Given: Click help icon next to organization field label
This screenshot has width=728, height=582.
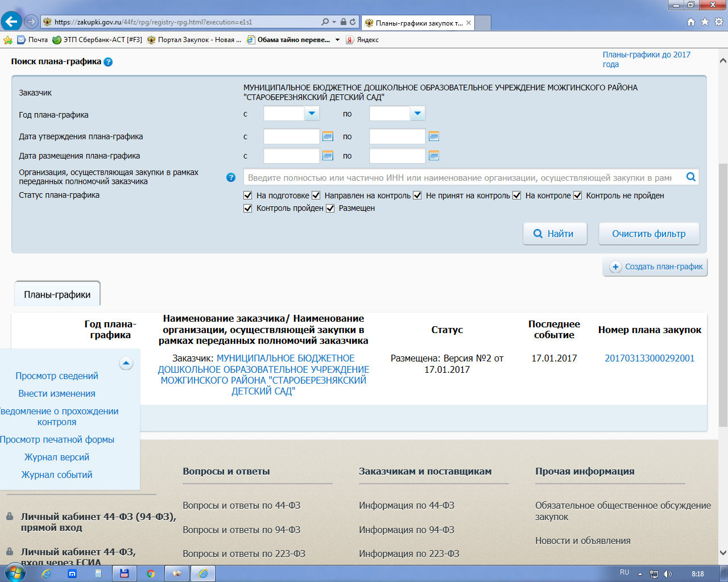Looking at the screenshot, I should [231, 177].
